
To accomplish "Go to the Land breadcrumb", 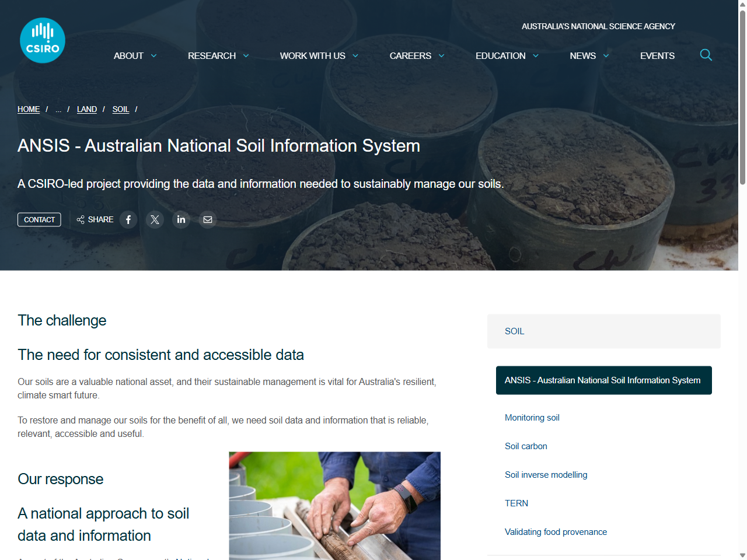I will tap(87, 109).
